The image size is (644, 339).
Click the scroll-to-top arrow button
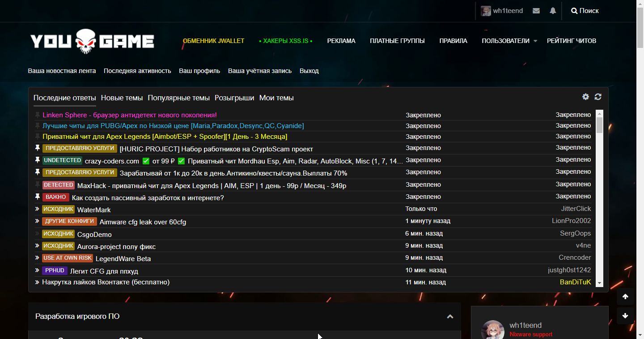(625, 296)
